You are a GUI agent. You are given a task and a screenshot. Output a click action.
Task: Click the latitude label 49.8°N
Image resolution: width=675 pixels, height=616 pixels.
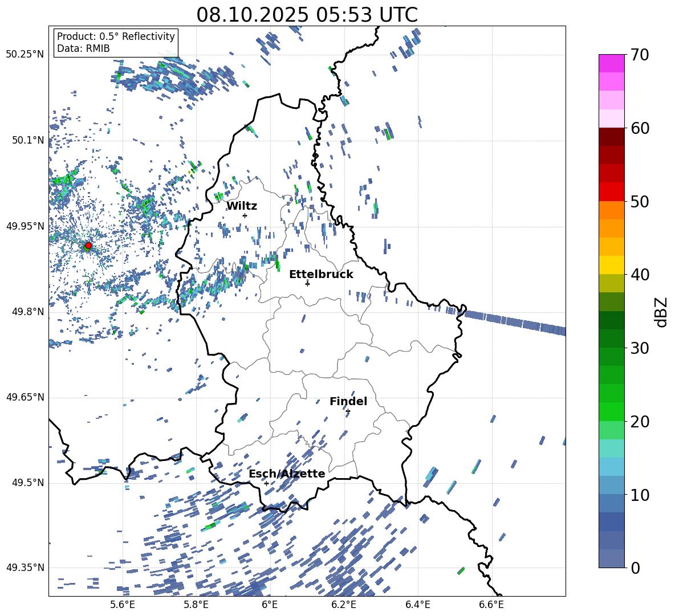(29, 312)
